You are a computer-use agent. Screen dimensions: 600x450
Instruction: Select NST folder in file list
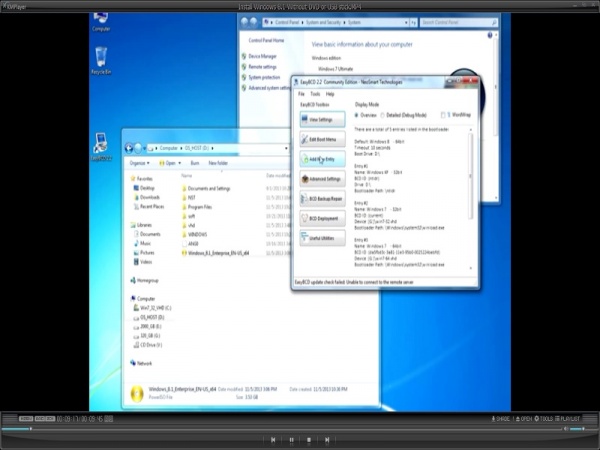(x=189, y=197)
